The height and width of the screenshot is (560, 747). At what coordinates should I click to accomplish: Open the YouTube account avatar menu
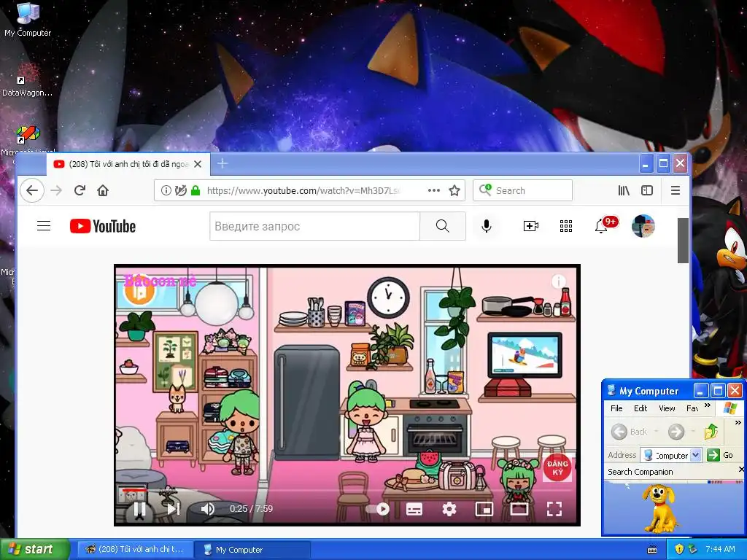point(643,226)
